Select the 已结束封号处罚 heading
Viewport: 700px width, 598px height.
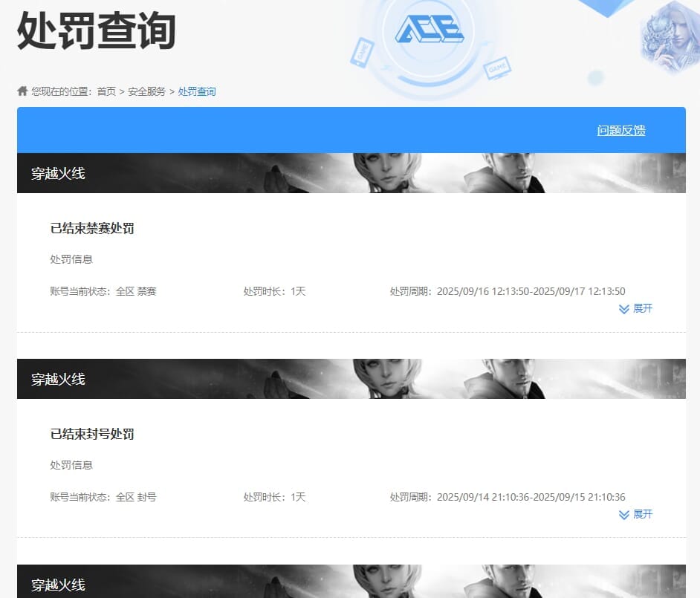click(x=92, y=434)
